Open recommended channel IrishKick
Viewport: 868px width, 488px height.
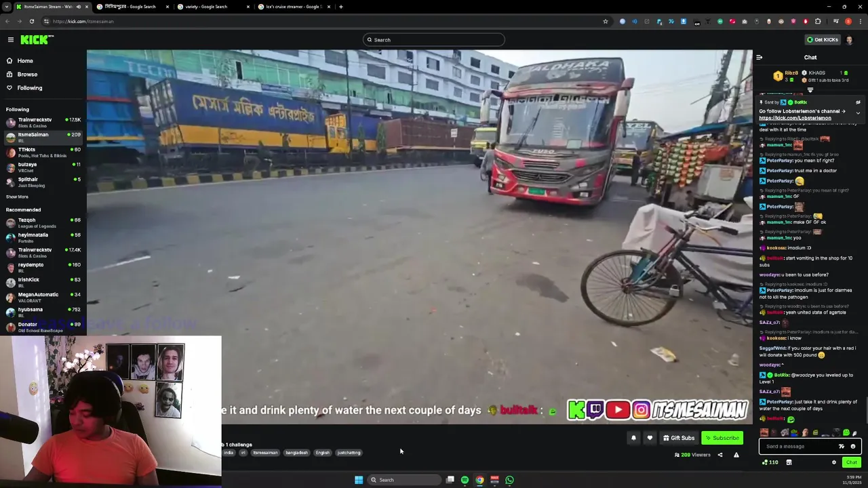43,283
